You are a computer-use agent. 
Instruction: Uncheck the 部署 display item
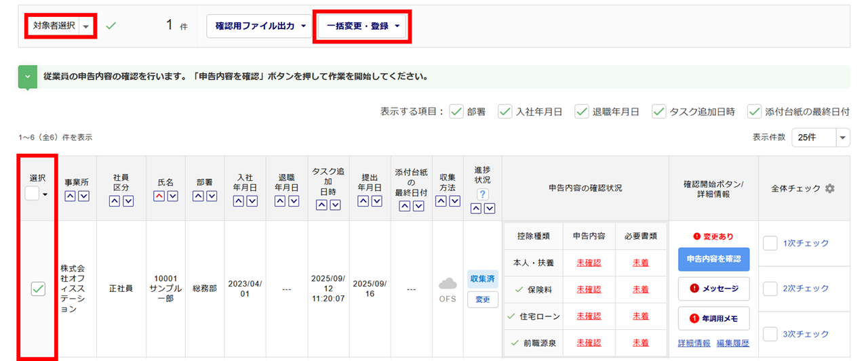[456, 112]
